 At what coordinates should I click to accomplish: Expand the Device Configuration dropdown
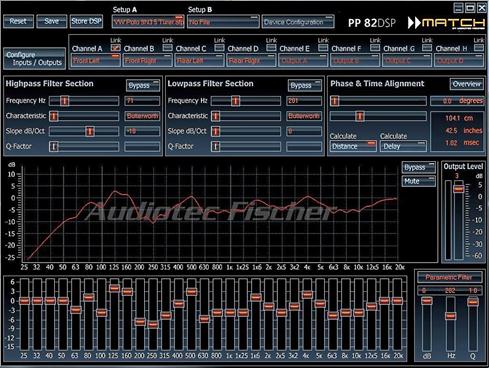pos(298,22)
